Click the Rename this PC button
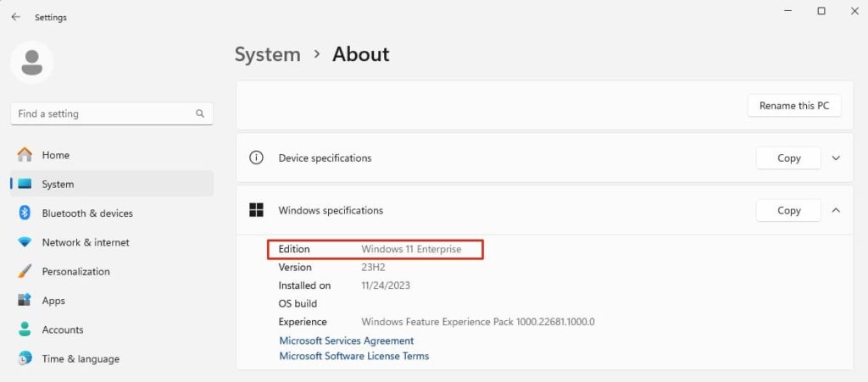Viewport: 868px width, 382px height. pyautogui.click(x=793, y=106)
